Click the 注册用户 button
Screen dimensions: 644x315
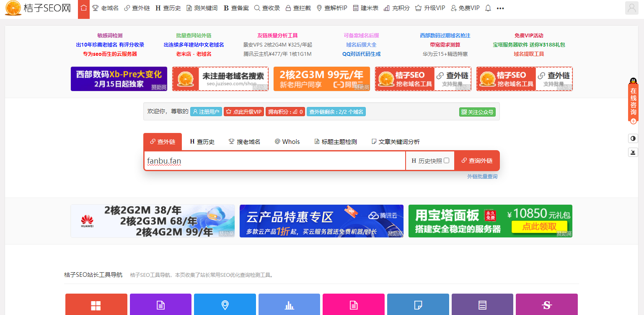coord(206,112)
